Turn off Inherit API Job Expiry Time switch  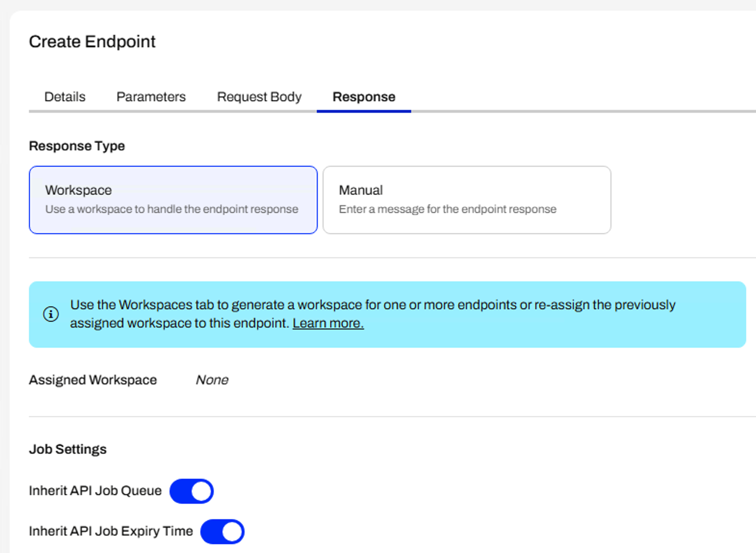point(222,531)
